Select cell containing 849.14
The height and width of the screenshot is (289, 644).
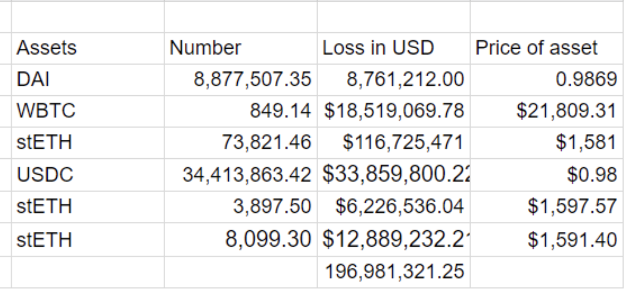241,112
